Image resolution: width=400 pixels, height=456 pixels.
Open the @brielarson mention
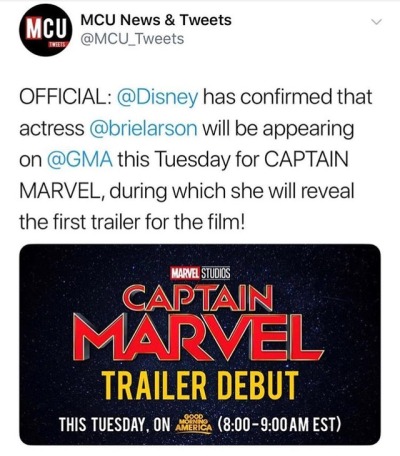(143, 129)
